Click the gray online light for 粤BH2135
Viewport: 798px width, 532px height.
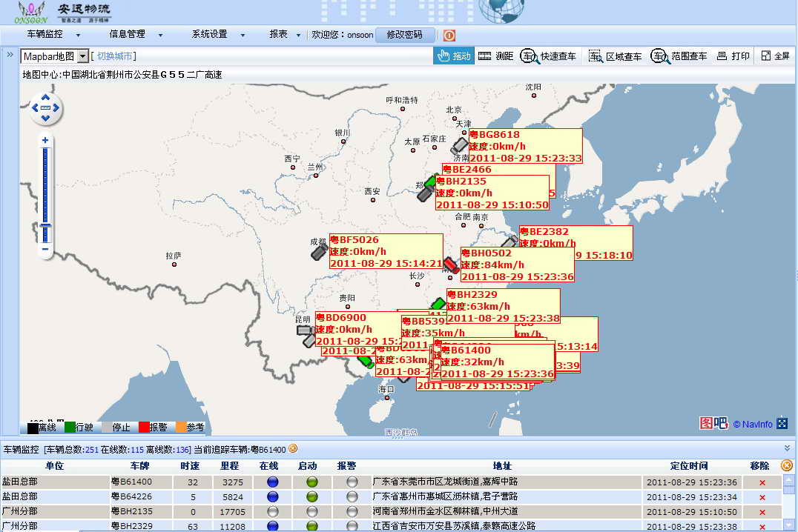pyautogui.click(x=273, y=511)
